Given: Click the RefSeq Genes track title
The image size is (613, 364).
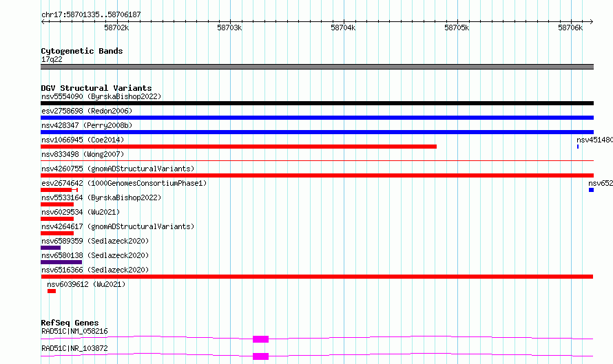Looking at the screenshot, I should coord(70,323).
